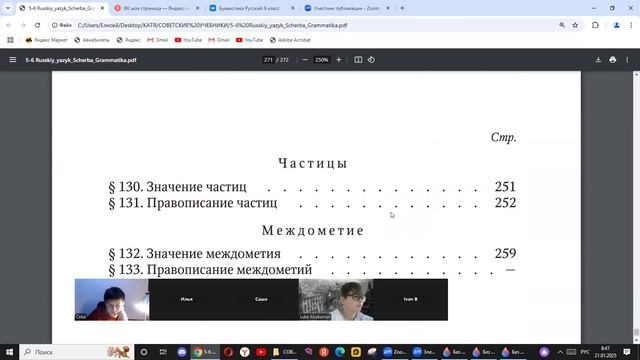Click the 250% zoom level field

321,60
